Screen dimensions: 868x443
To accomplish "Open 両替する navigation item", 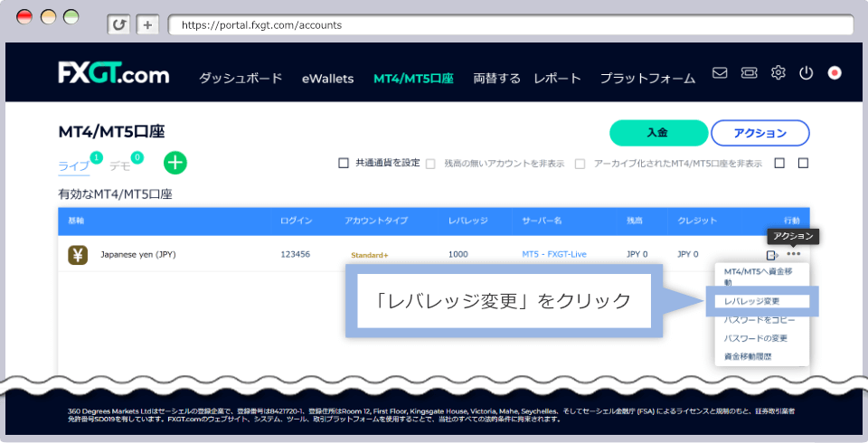I will (496, 79).
